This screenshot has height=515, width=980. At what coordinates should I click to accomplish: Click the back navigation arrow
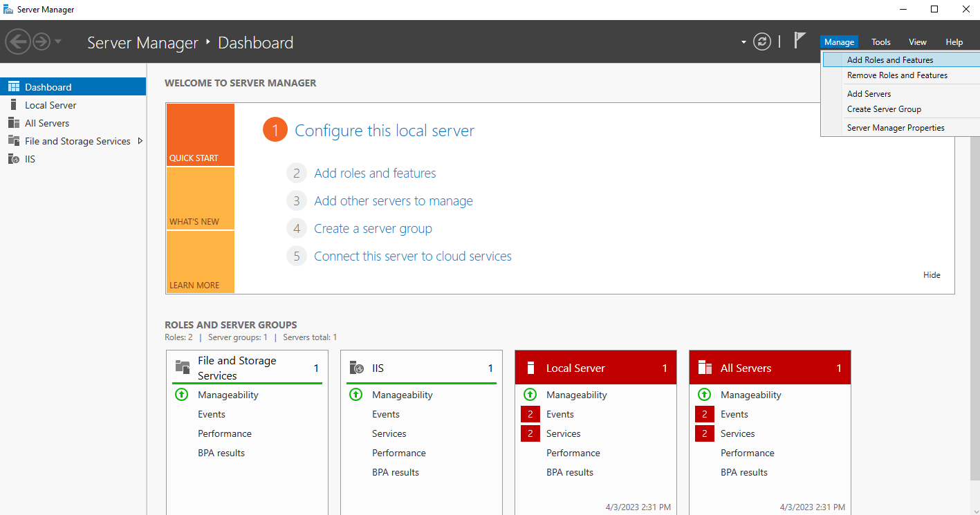pos(17,41)
